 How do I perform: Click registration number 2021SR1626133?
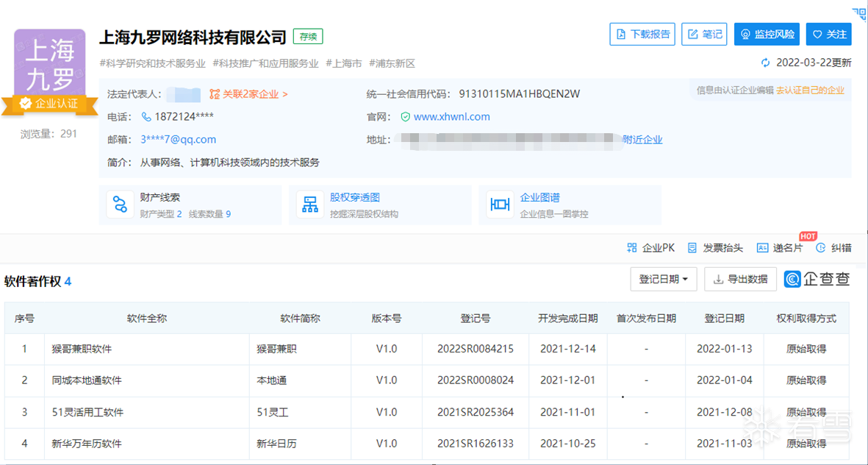[x=476, y=444]
